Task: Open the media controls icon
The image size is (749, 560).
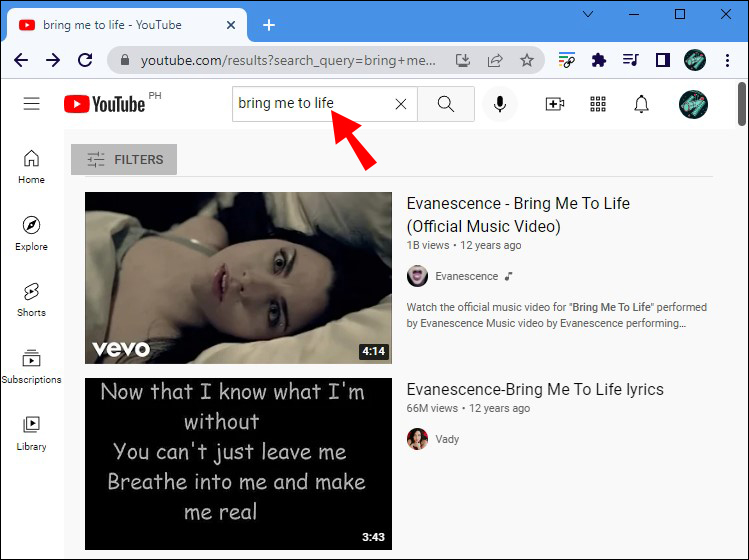Action: click(x=631, y=60)
